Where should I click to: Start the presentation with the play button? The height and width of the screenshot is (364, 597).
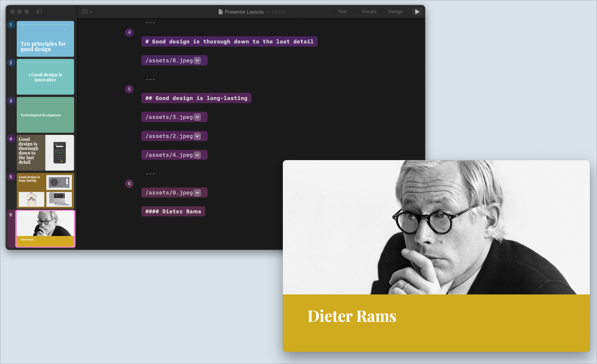point(417,12)
